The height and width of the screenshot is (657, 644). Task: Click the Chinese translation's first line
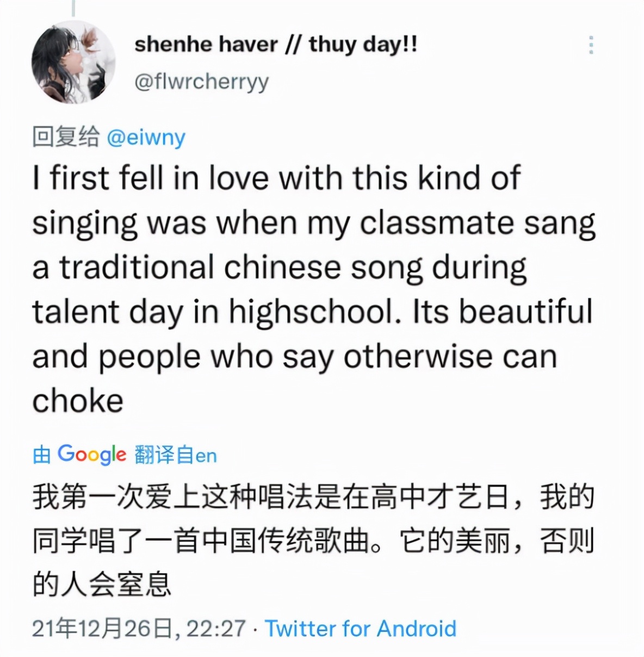313,497
